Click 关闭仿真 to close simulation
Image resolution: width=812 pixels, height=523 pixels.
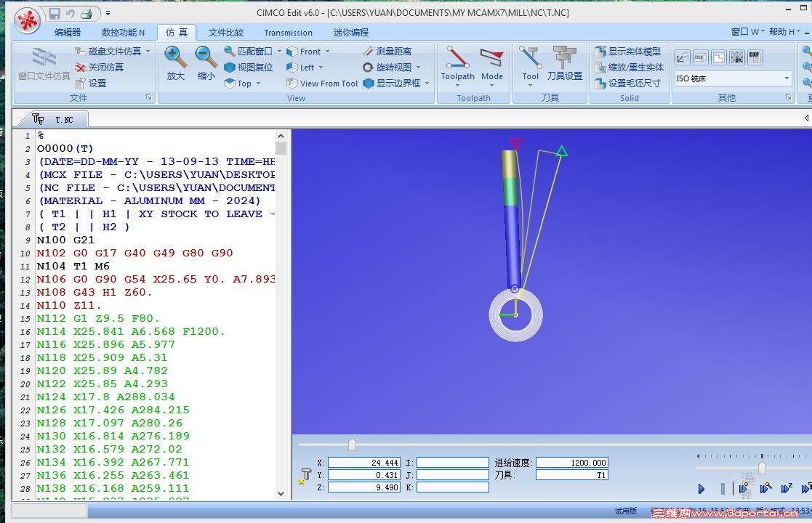(100, 68)
